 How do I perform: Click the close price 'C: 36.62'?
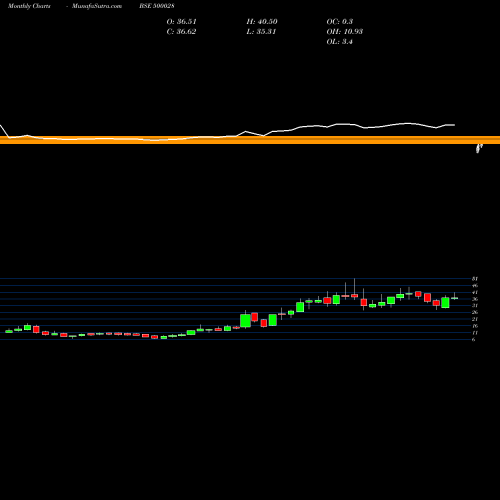coord(181,31)
